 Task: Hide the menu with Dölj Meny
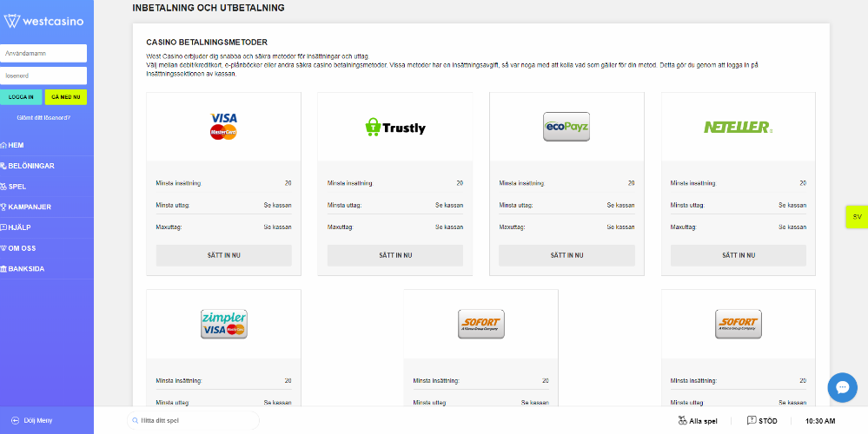pyautogui.click(x=32, y=420)
